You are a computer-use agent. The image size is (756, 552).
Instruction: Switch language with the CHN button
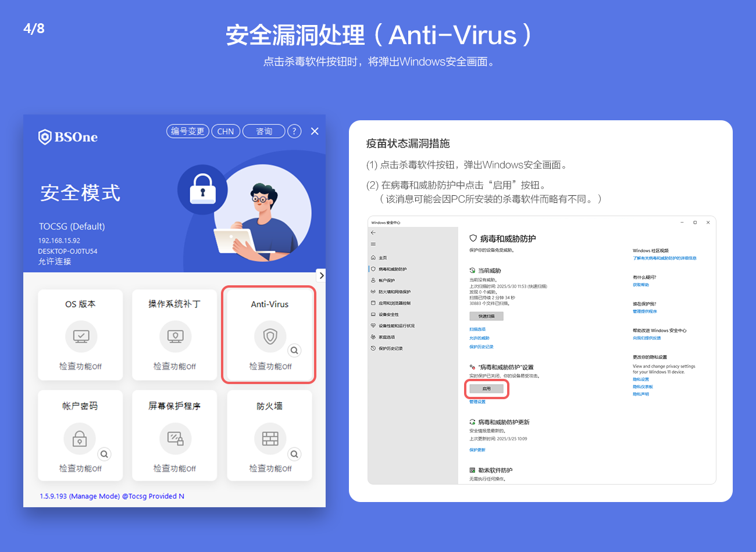coord(226,131)
